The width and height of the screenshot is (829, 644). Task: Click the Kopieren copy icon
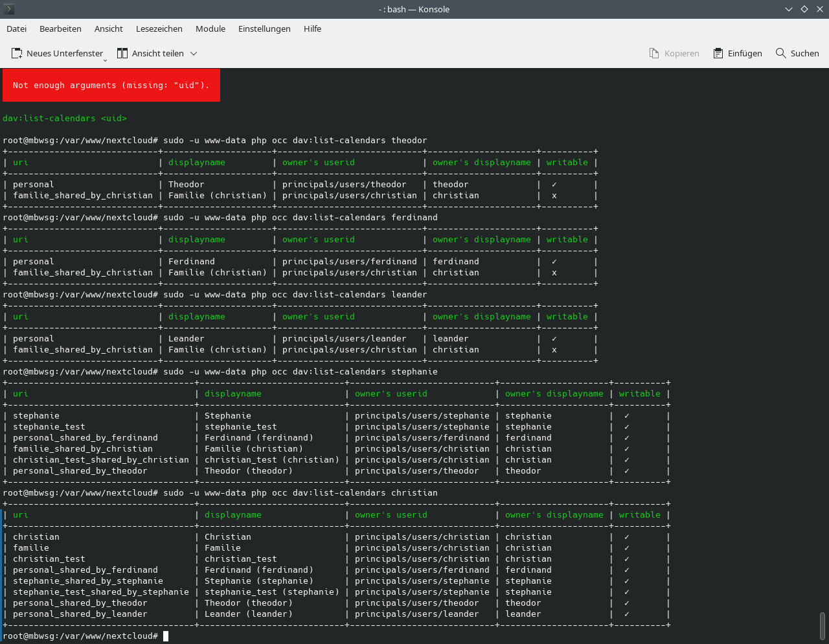click(x=654, y=53)
